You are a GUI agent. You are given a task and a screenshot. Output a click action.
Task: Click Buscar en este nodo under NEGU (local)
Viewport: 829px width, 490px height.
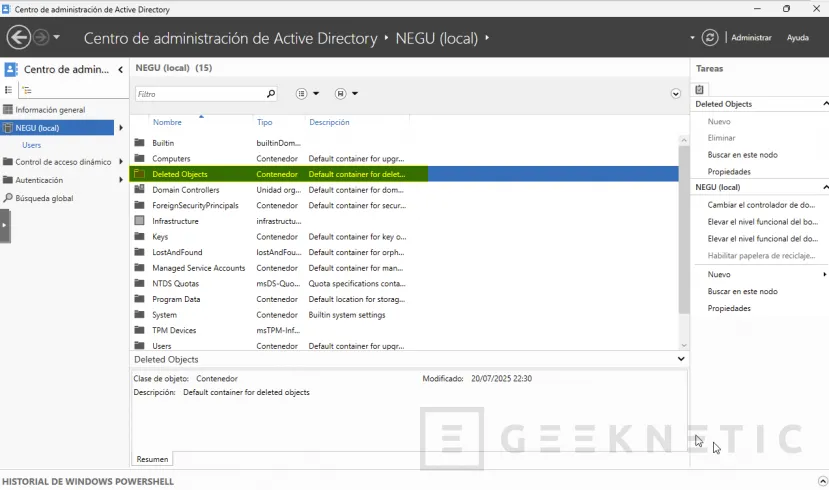(x=742, y=291)
